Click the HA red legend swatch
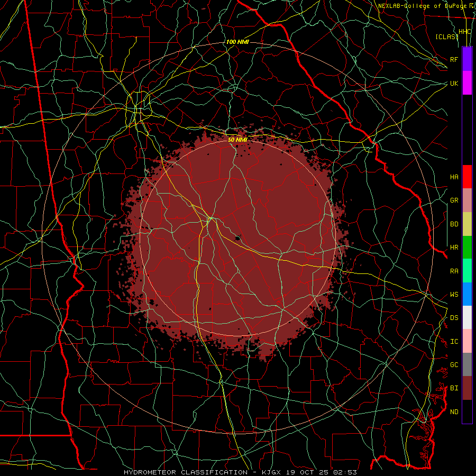This screenshot has width=476, height=476. tap(467, 177)
